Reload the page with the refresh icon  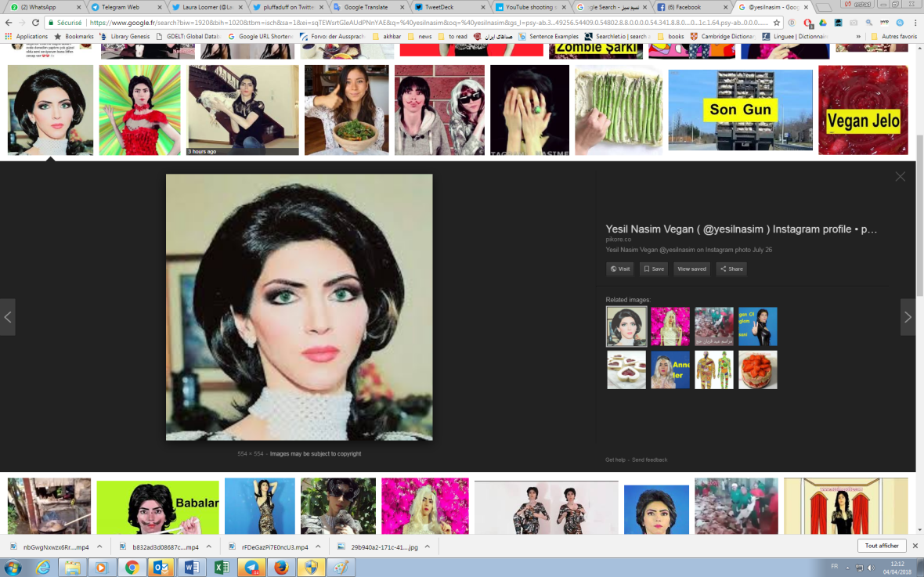(x=35, y=23)
